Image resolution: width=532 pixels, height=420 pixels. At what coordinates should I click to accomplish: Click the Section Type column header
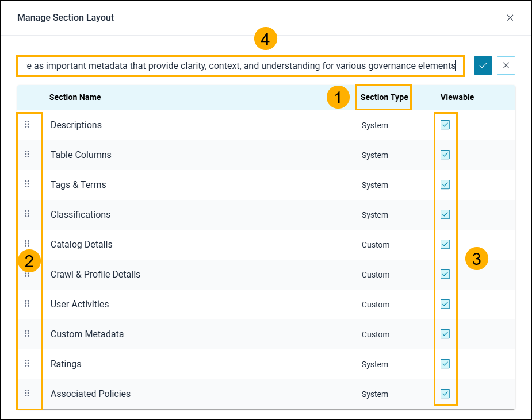(384, 97)
